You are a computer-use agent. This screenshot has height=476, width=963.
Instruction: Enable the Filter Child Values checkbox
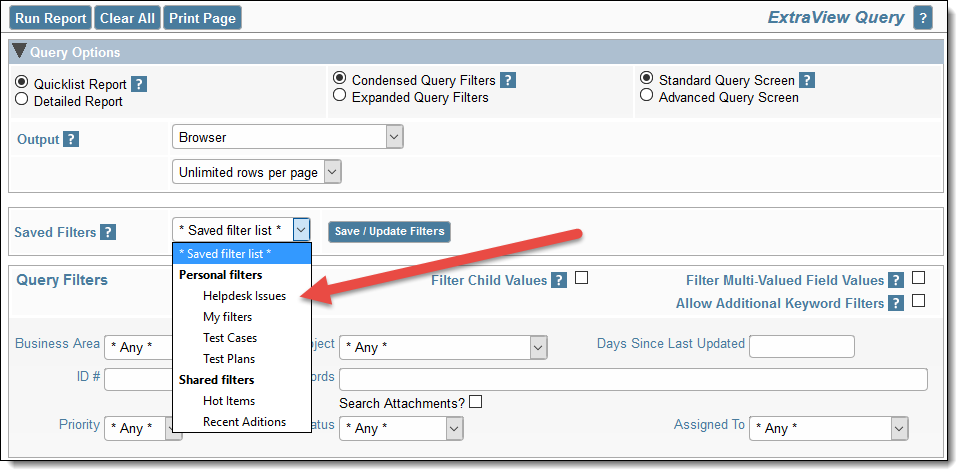coord(581,278)
